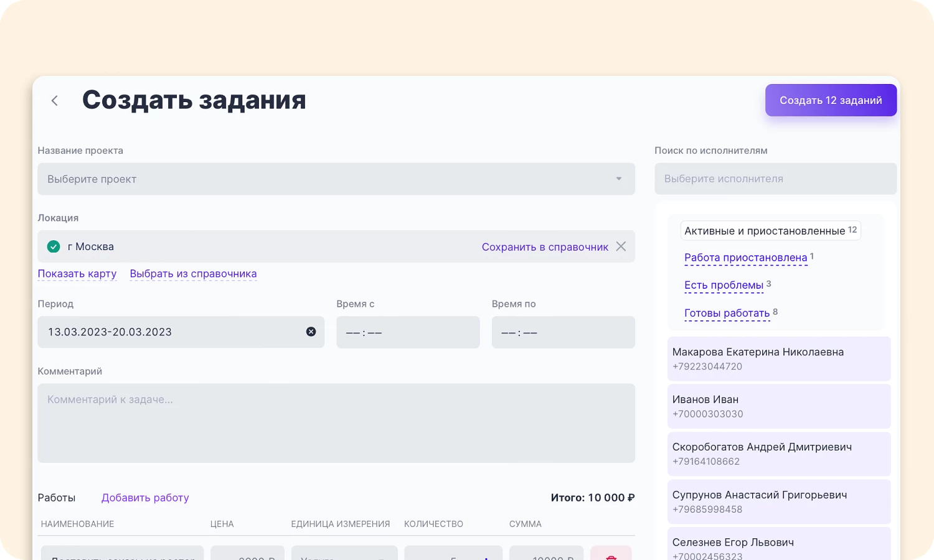The height and width of the screenshot is (560, 934).
Task: Clear the Москва location with X icon
Action: coord(621,246)
